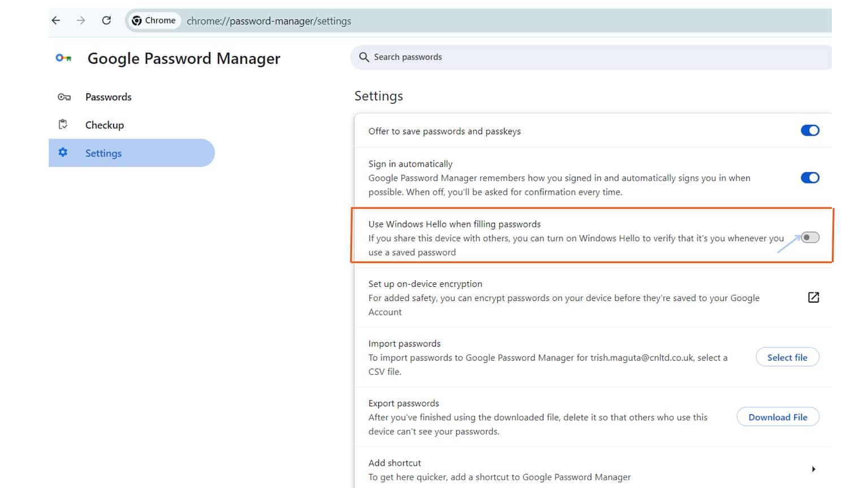Screen dimensions: 868x488
Task: Navigate to the Checkup page
Action: coord(105,124)
